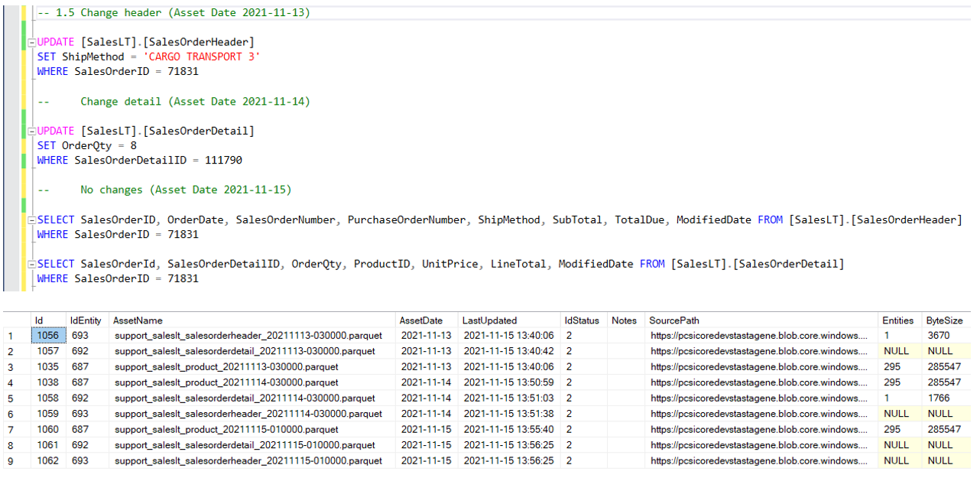Click the ByteSize cell showing 3670
The width and height of the screenshot is (980, 478).
pos(939,336)
